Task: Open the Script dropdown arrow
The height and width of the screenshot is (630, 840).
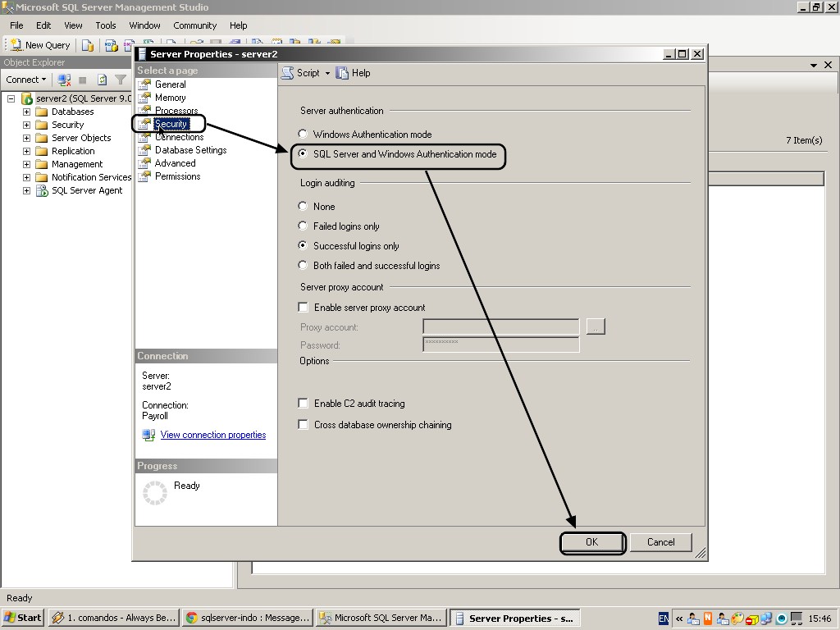Action: (327, 73)
